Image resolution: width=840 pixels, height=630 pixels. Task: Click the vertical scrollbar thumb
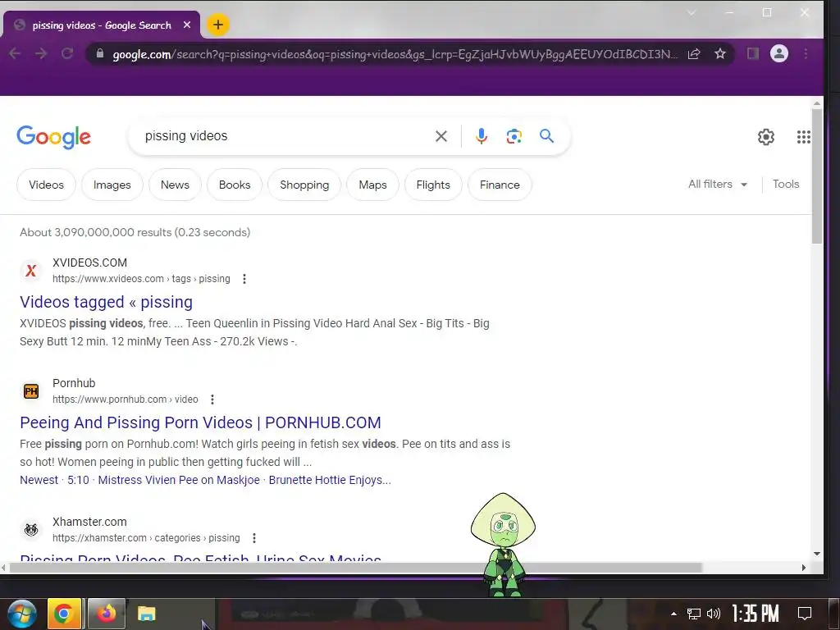tap(816, 177)
